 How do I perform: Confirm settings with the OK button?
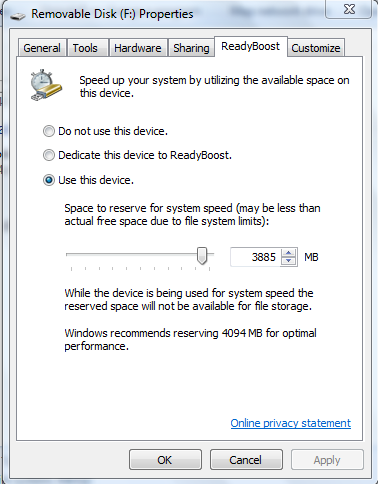(165, 460)
